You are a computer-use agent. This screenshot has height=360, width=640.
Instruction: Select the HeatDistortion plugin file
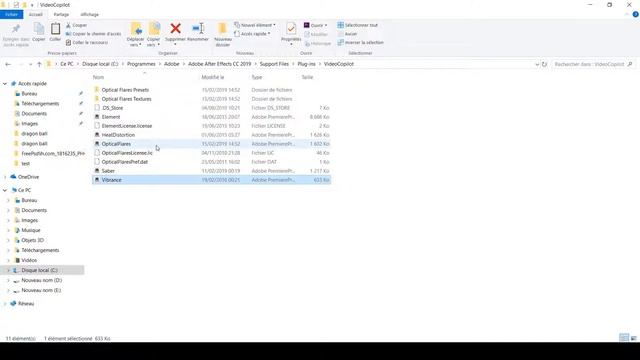211,135
